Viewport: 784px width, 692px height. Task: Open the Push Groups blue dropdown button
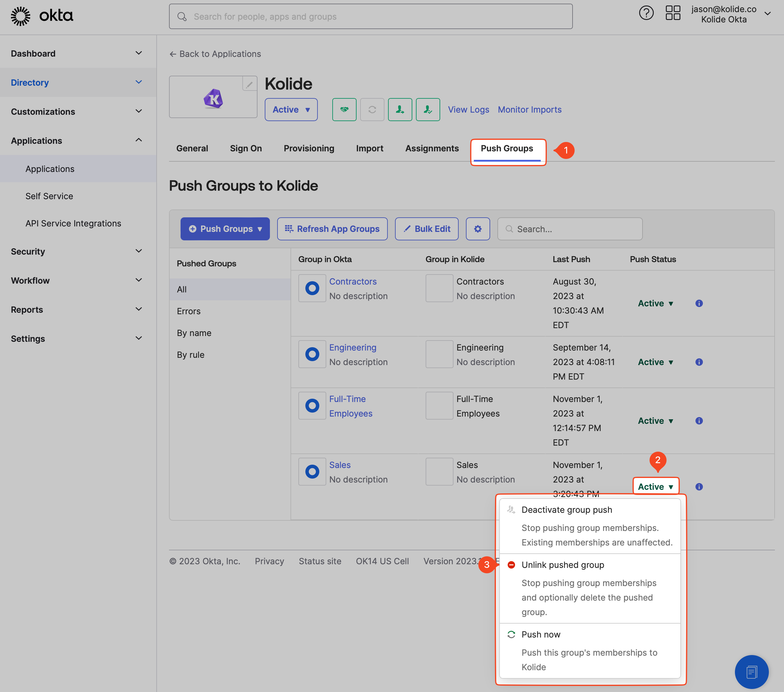click(225, 229)
